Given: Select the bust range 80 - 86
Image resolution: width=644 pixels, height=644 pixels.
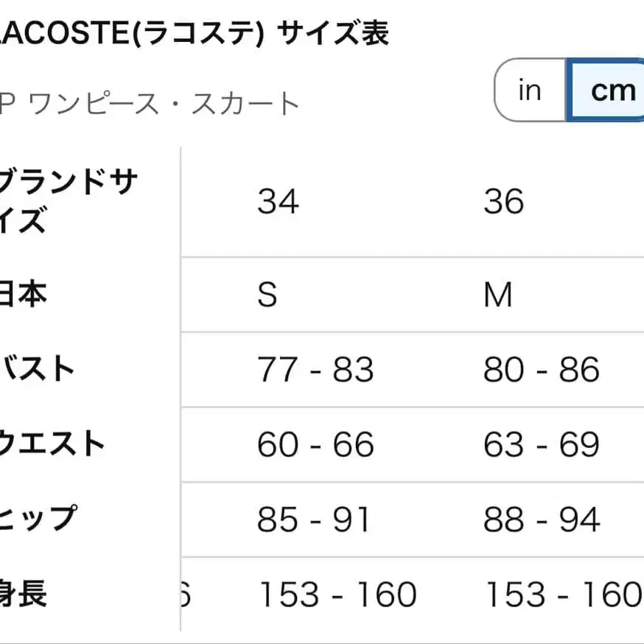Looking at the screenshot, I should (543, 369).
